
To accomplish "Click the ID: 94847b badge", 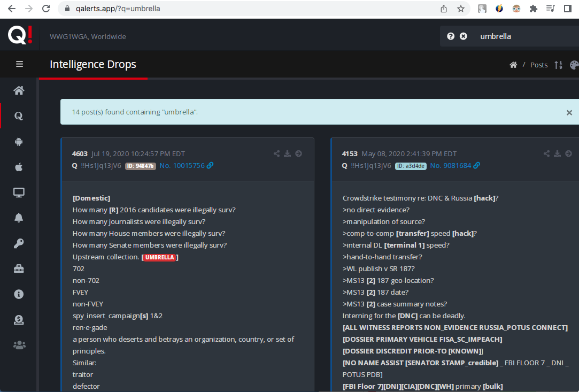I will (x=140, y=166).
